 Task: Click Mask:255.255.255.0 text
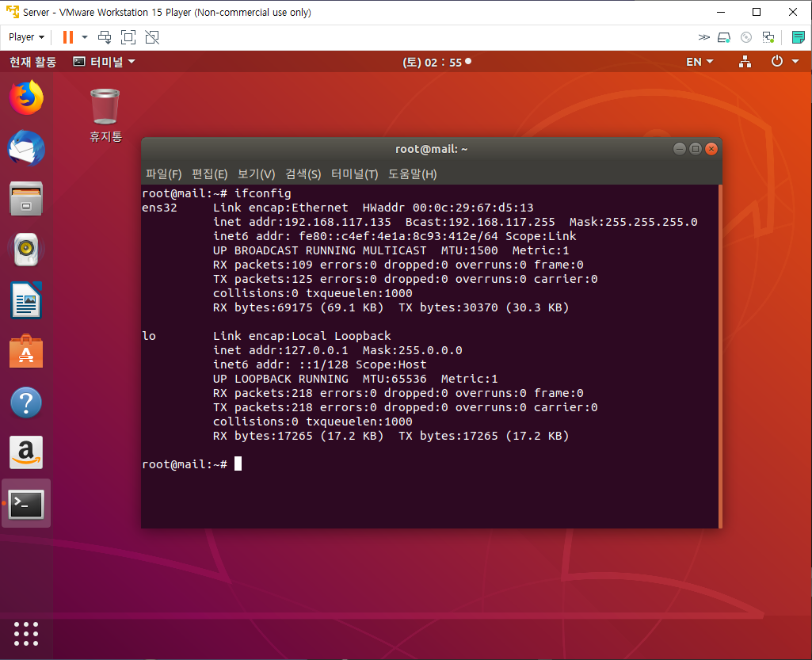tap(633, 222)
